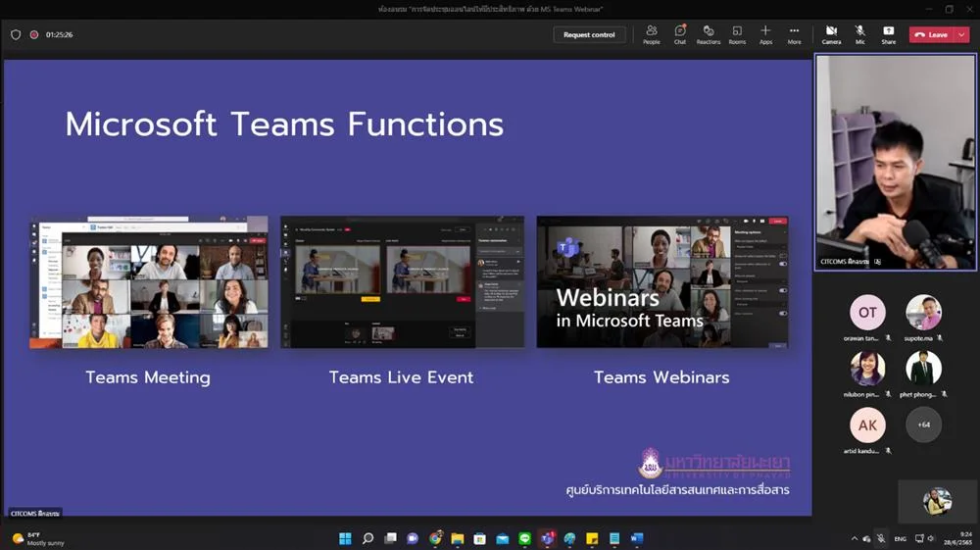The width and height of the screenshot is (980, 550).
Task: Open Microsoft Teams taskbar icon
Action: click(x=548, y=538)
